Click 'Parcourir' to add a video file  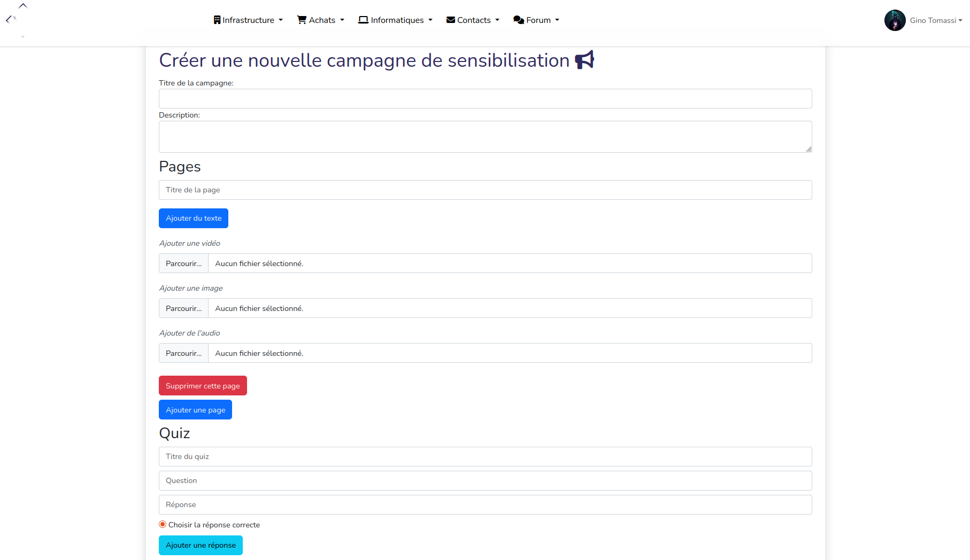pos(183,263)
